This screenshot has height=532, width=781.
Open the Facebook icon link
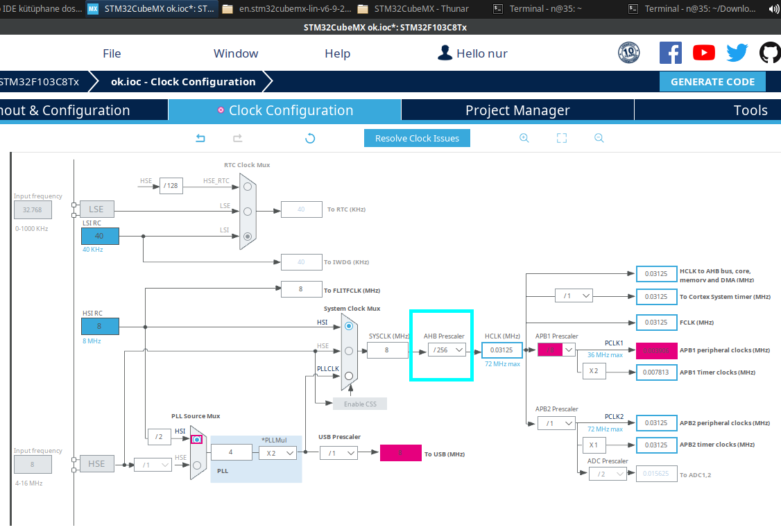click(x=670, y=53)
